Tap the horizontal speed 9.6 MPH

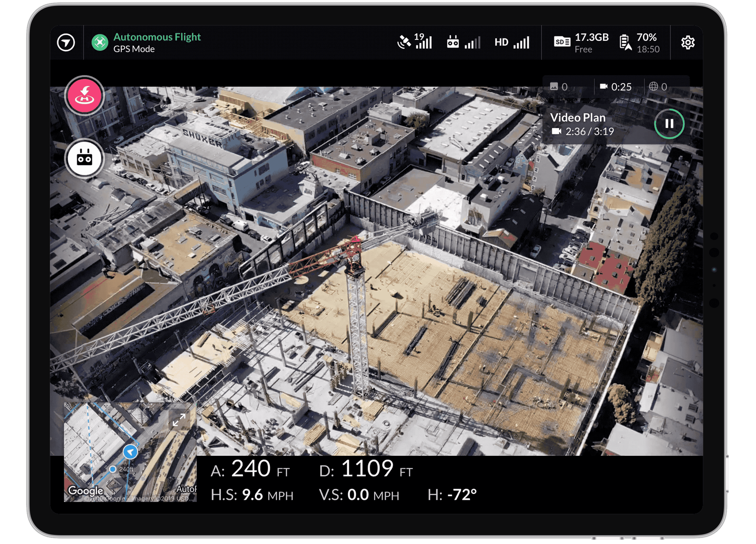coord(252,495)
